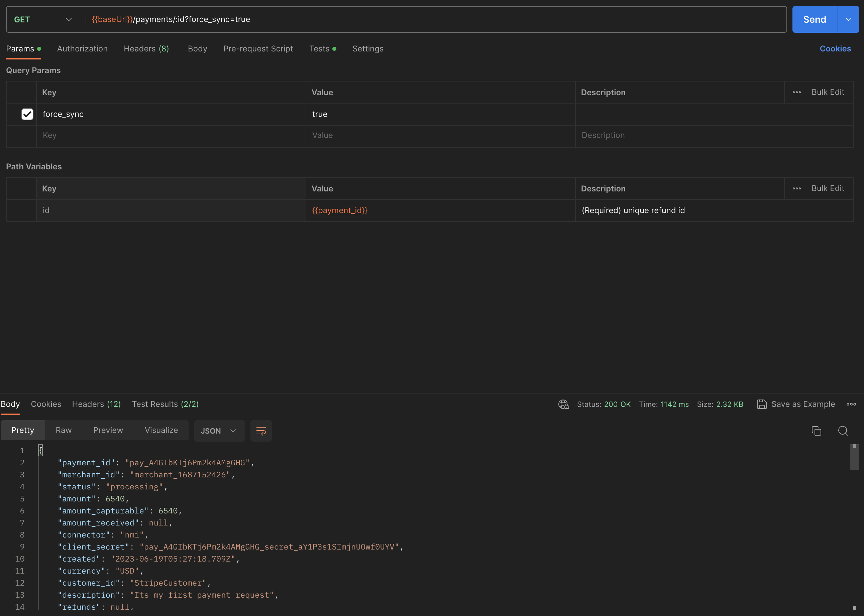
Task: Open Path Variables more options menu
Action: click(x=797, y=188)
